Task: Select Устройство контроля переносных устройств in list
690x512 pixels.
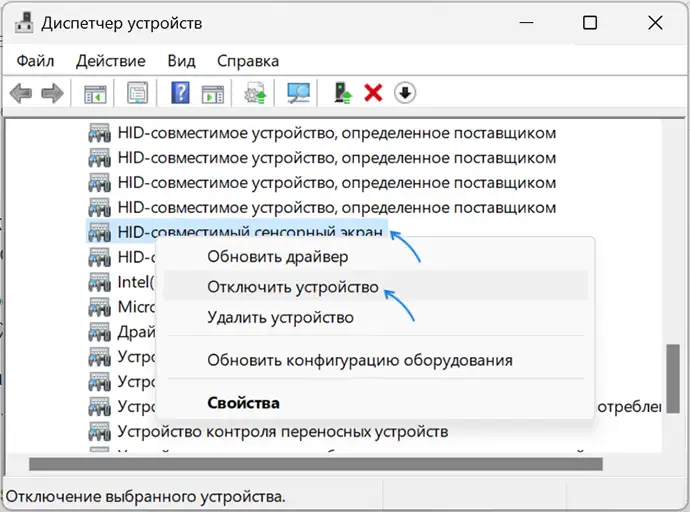Action: [x=282, y=432]
